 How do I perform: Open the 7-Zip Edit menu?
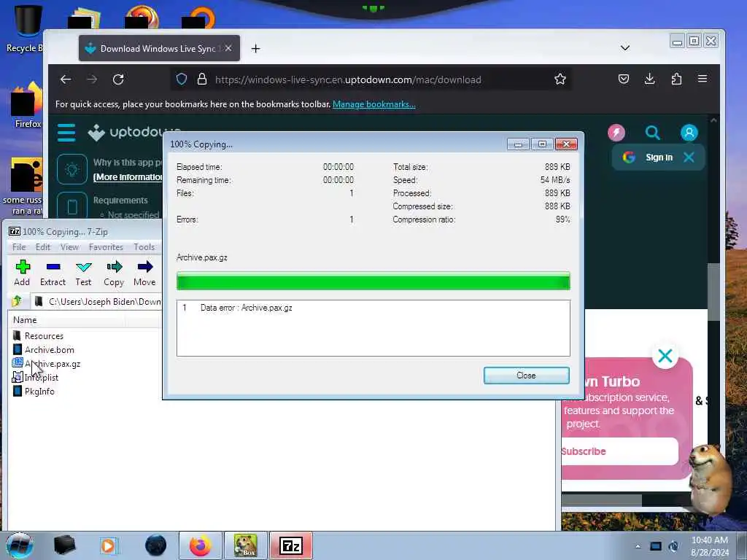point(43,246)
